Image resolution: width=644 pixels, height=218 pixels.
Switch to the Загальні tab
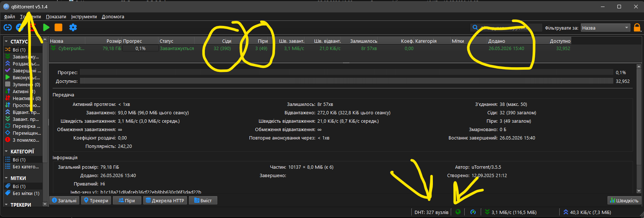[x=64, y=200]
